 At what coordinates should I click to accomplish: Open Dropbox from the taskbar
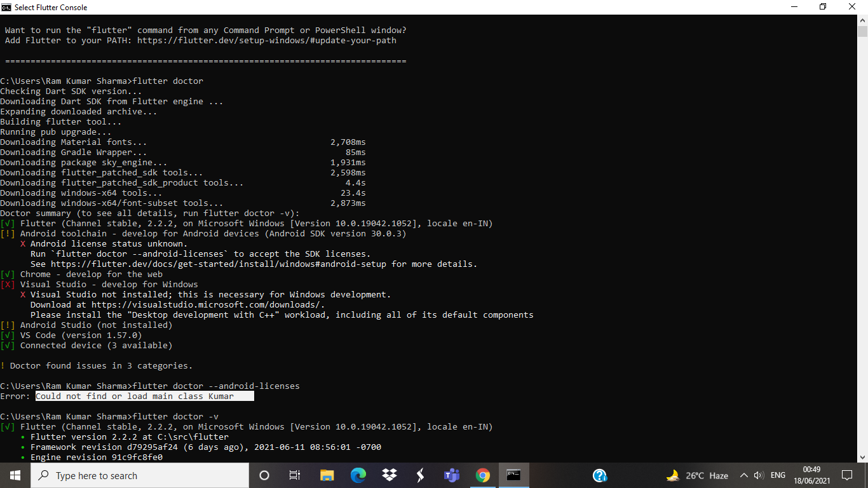[x=389, y=475]
